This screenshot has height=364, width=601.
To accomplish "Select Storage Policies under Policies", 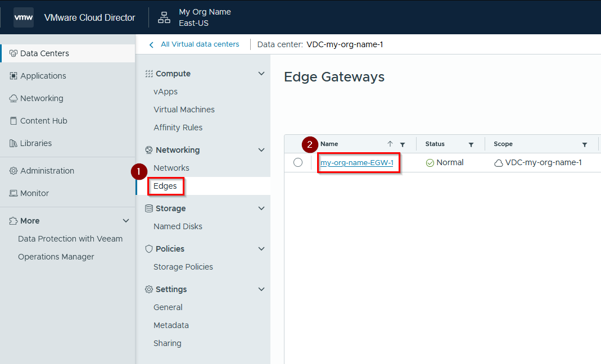I will point(183,267).
